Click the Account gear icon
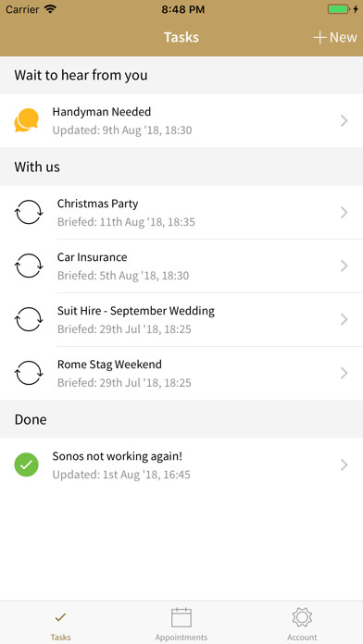The height and width of the screenshot is (644, 363). 302,617
